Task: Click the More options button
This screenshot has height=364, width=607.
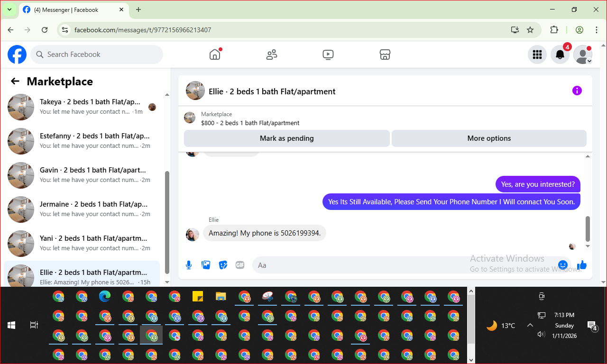Action: pos(489,138)
